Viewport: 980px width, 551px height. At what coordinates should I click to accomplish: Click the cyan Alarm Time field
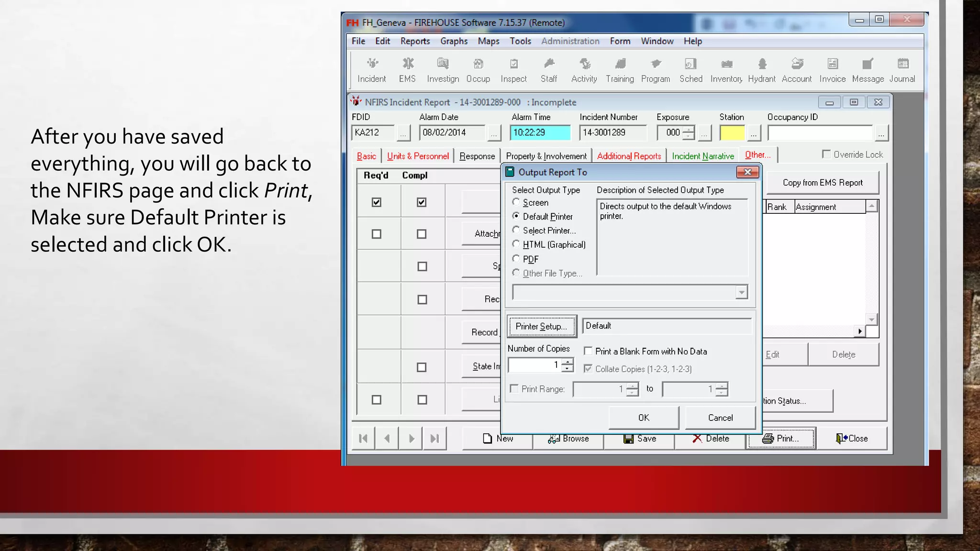coord(540,132)
